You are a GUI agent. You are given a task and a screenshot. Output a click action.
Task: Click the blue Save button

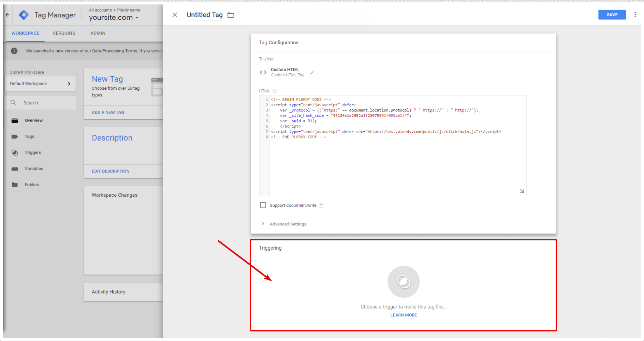pos(612,15)
